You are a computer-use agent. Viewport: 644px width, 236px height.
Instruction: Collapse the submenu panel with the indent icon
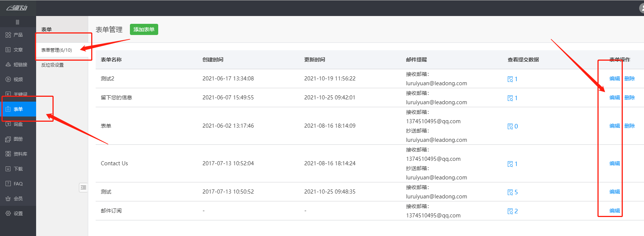(x=83, y=188)
